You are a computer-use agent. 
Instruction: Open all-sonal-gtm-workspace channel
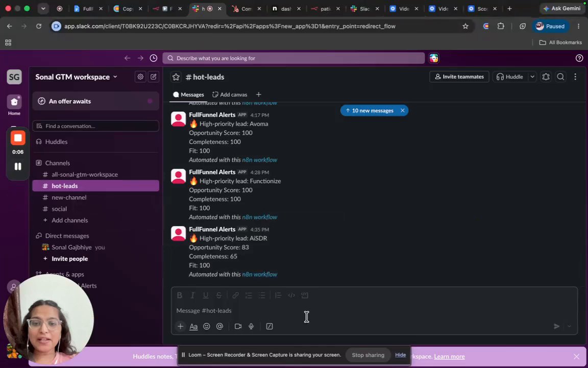[95, 175]
